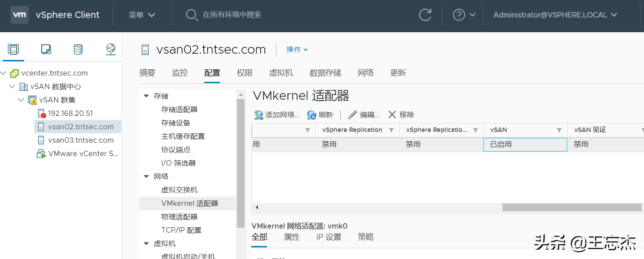Collapse the vSAN 数据中心 tree node
The image size is (644, 259).
point(12,86)
